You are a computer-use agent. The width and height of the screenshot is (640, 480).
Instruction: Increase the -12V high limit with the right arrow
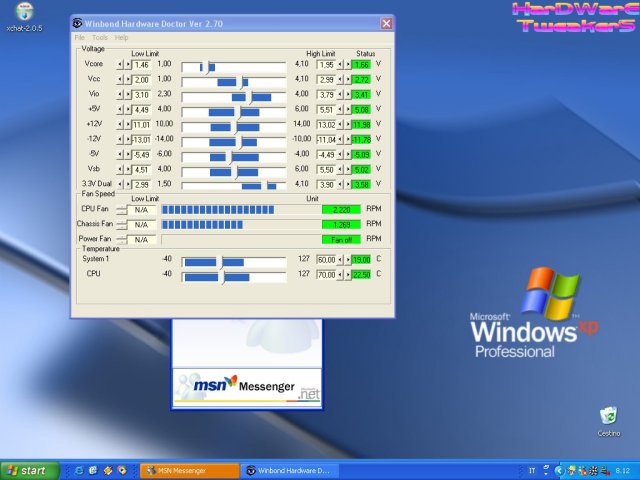point(347,140)
